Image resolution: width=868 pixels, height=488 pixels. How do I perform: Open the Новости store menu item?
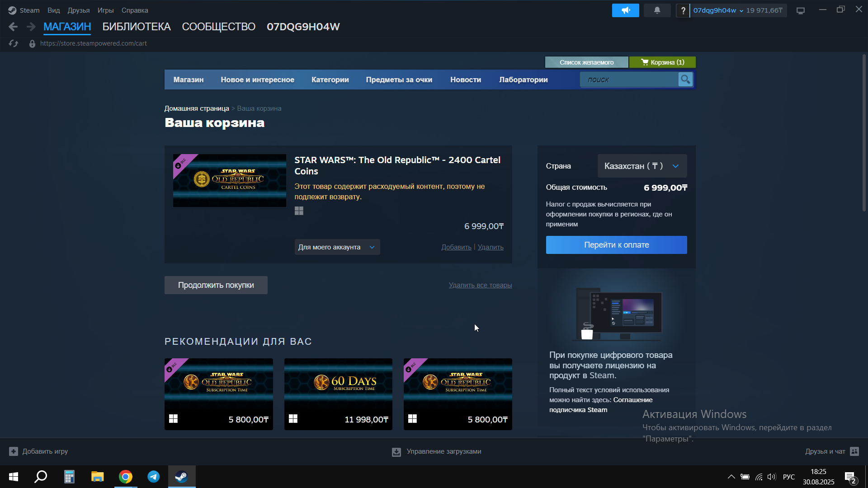tap(466, 80)
